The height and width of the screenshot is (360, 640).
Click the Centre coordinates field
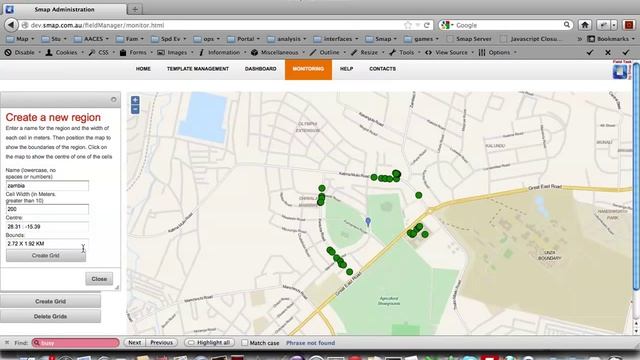47,227
